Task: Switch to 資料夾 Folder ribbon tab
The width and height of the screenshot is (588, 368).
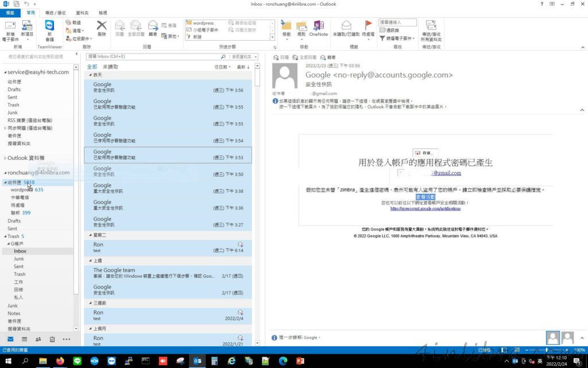Action: (x=82, y=13)
